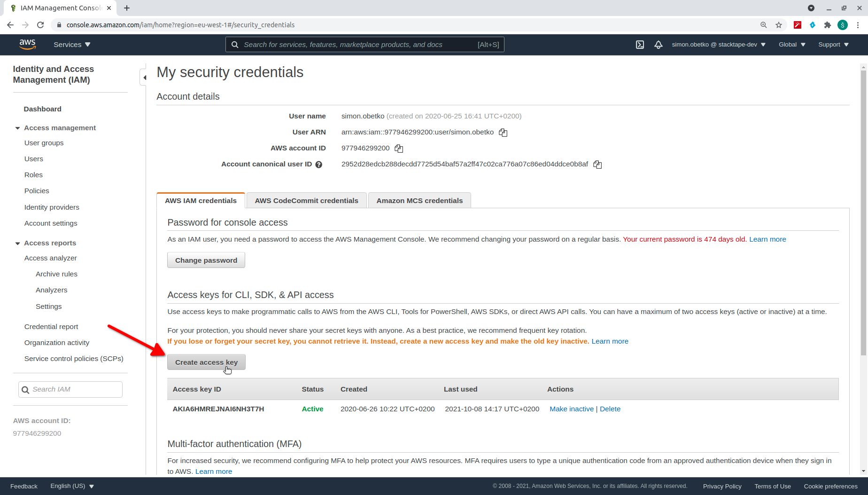Open the simon.obetko account dropdown

[719, 45]
